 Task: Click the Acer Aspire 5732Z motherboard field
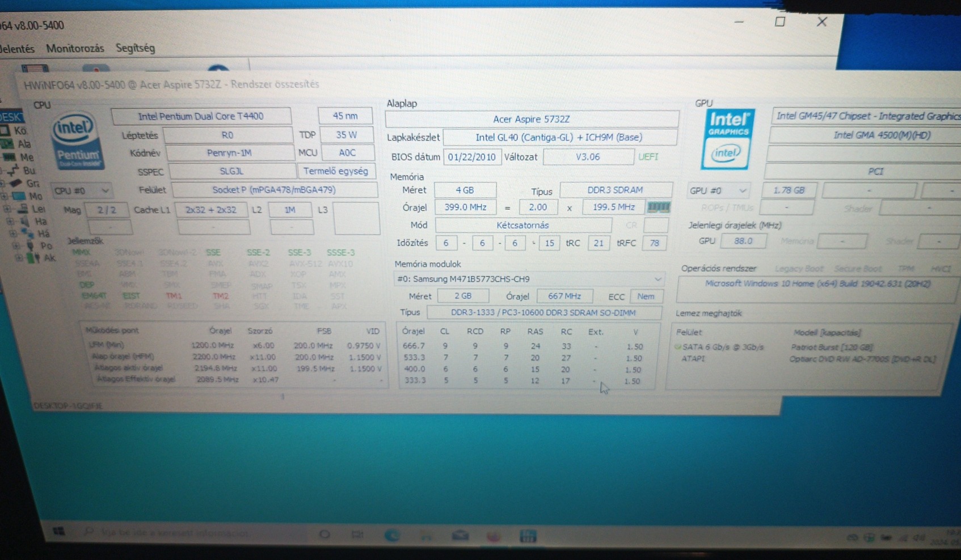point(532,119)
